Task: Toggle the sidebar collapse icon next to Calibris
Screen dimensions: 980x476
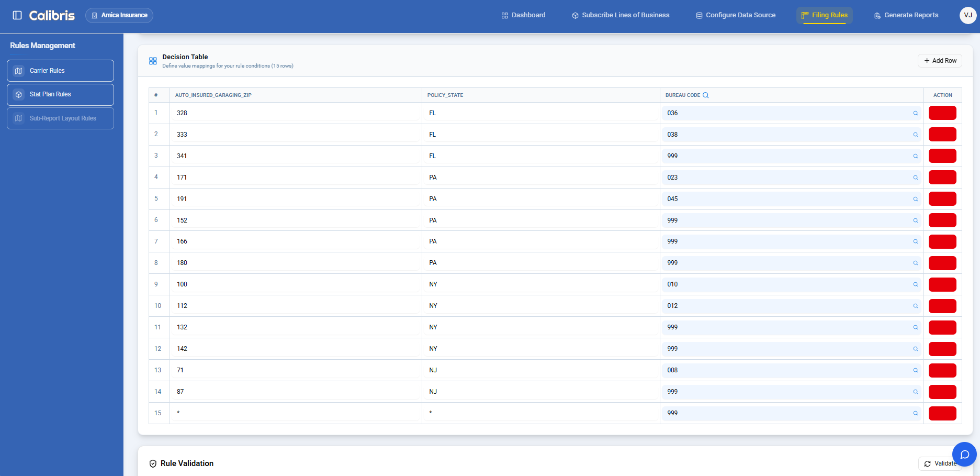Action: pos(17,15)
